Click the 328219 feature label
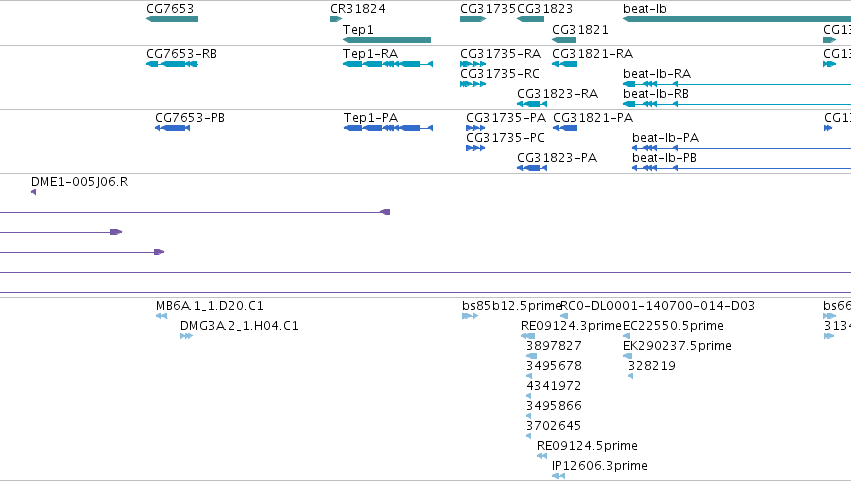The width and height of the screenshot is (851, 481). tap(651, 366)
